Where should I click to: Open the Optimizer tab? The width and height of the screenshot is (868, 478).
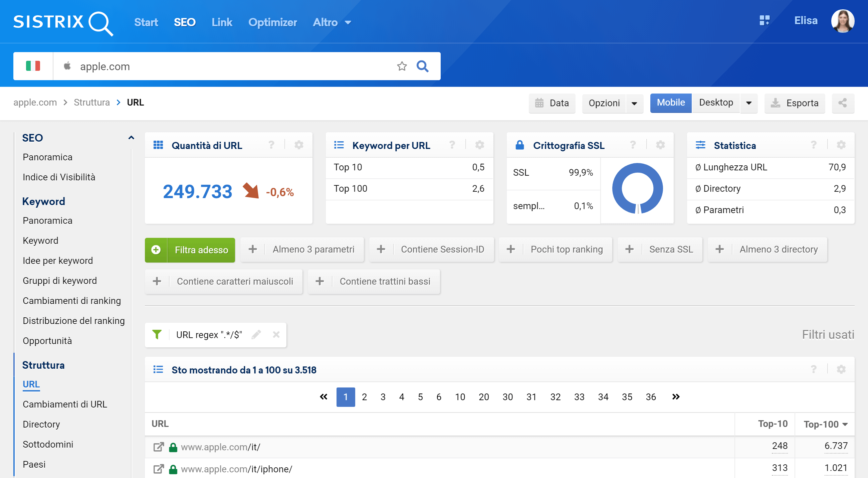point(273,22)
